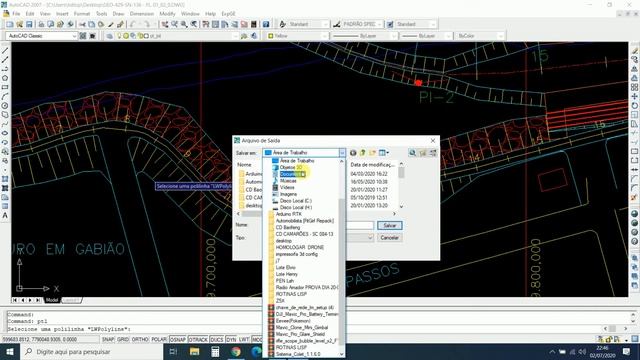Open the File menu
Viewport: 640px width, 360px height.
coord(16,14)
